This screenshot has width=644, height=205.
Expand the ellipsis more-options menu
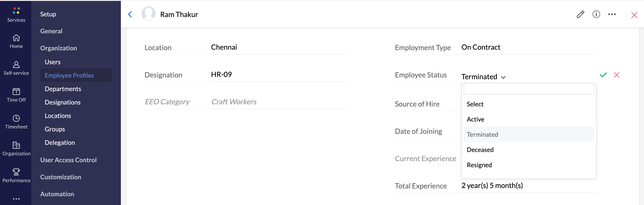612,14
